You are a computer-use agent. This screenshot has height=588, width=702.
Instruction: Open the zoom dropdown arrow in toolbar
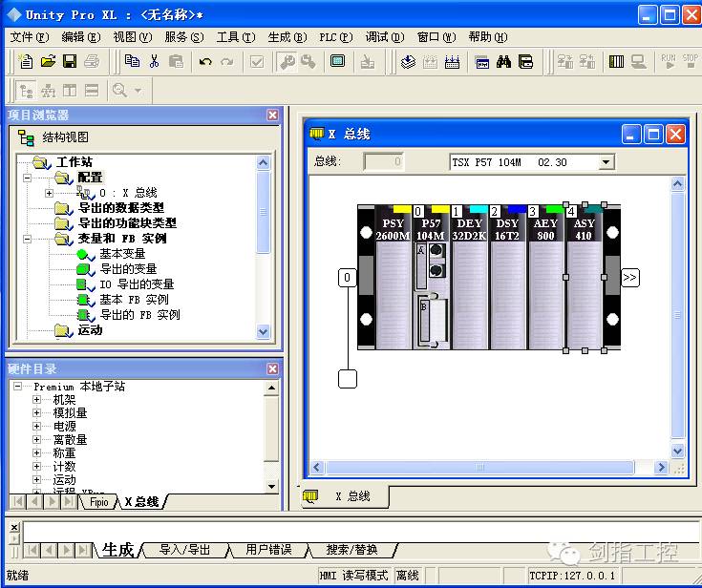(138, 91)
